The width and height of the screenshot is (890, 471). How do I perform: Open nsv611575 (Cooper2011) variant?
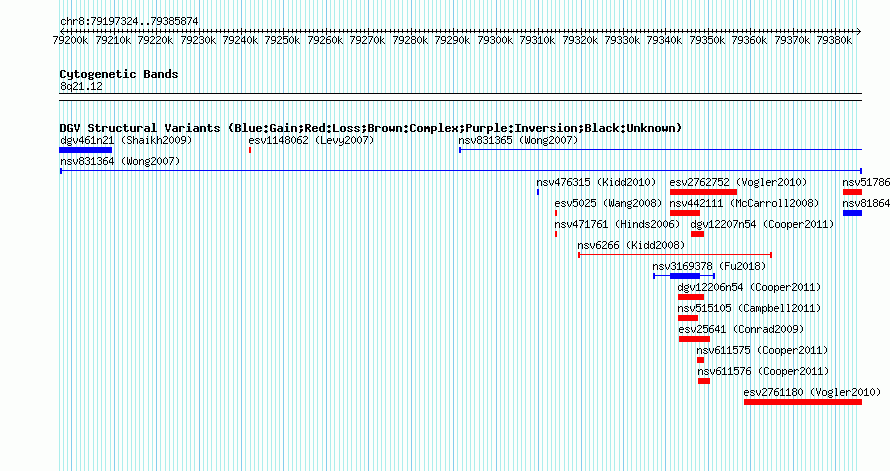point(762,350)
